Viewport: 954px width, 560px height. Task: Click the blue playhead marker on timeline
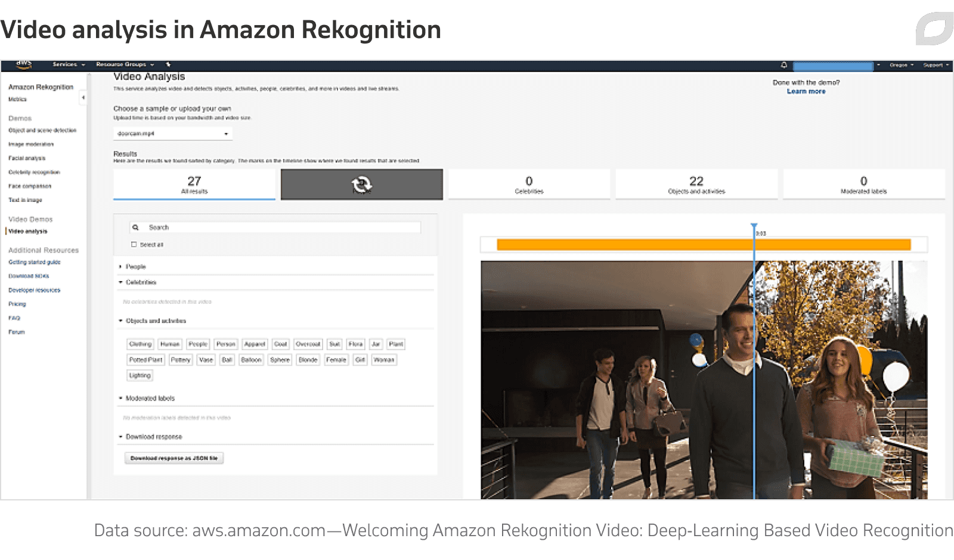(x=754, y=228)
